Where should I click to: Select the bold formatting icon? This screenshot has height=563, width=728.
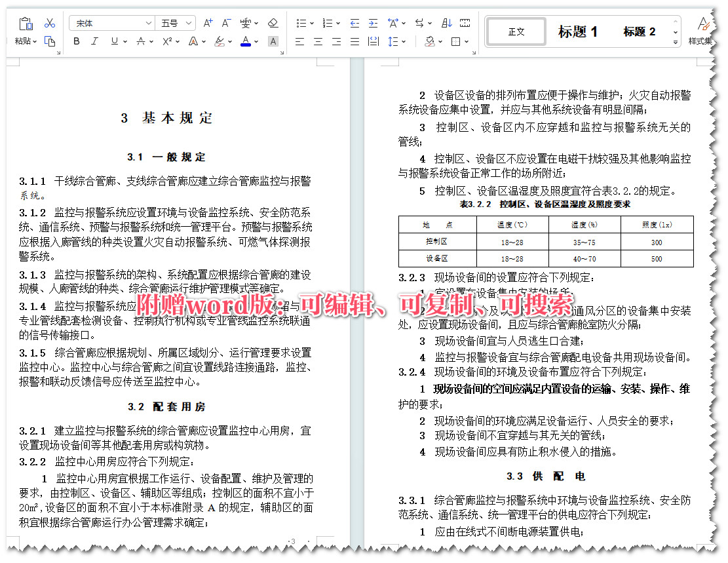pos(76,41)
